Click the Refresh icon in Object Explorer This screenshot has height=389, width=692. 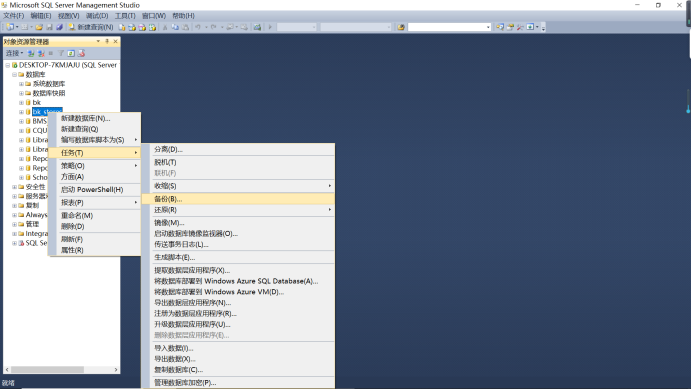(x=71, y=53)
